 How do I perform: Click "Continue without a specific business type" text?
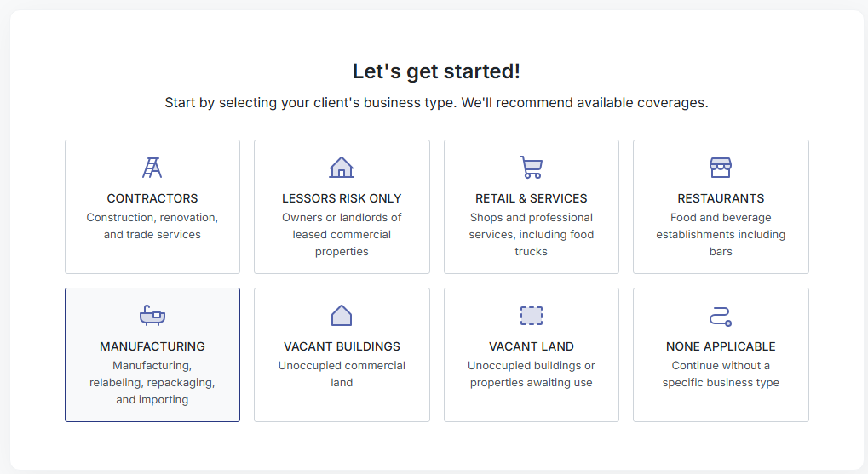pyautogui.click(x=721, y=374)
